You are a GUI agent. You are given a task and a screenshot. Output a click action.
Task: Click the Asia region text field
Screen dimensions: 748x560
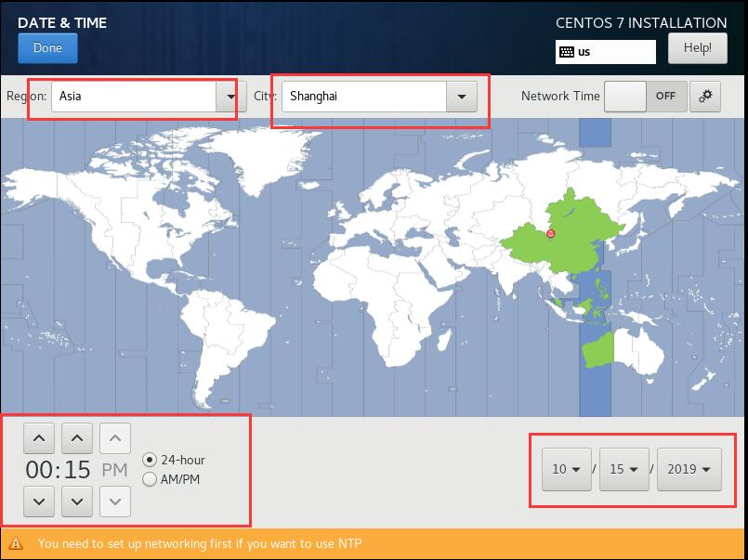coord(133,96)
